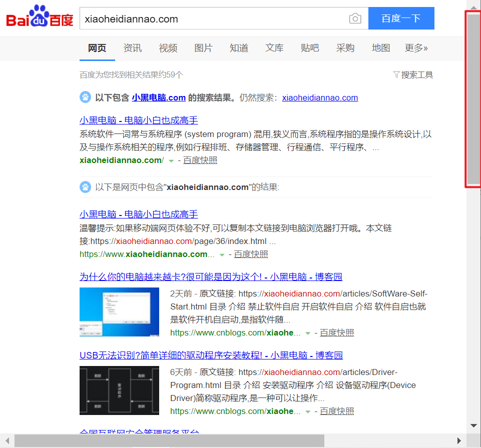The width and height of the screenshot is (481, 448).
Task: Switch to the 资讯 tab
Action: (133, 48)
